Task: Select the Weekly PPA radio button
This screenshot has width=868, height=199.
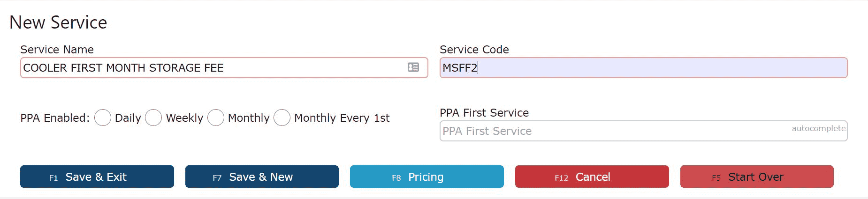Action: tap(153, 118)
